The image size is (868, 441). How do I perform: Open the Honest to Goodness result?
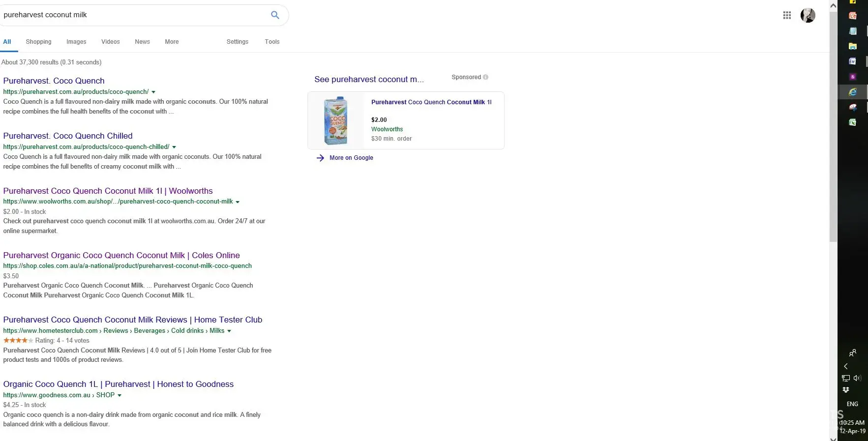pyautogui.click(x=119, y=384)
